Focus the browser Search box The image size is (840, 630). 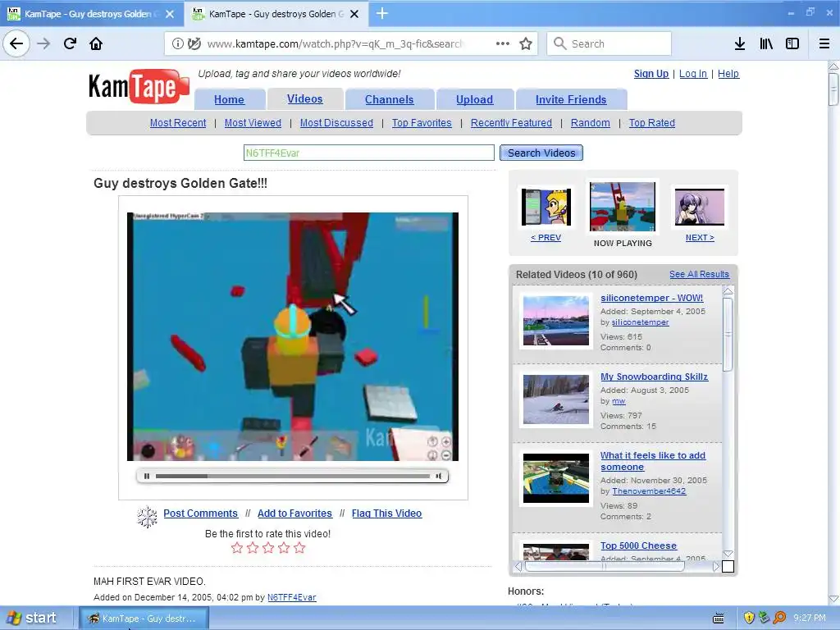click(x=609, y=43)
